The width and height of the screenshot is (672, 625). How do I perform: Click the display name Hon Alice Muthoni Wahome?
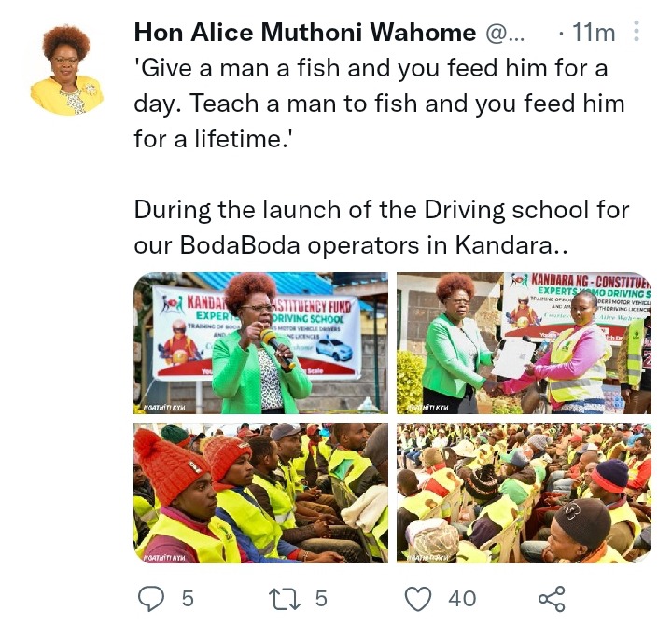click(305, 32)
